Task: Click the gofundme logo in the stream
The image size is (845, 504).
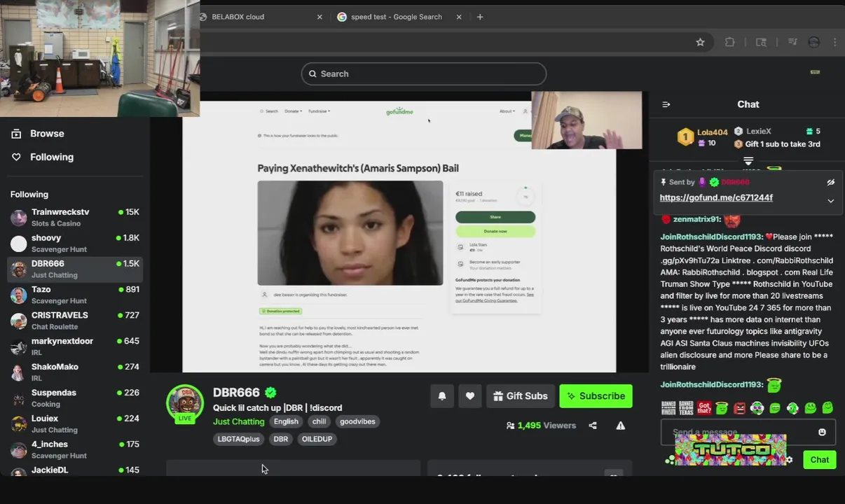Action: (399, 111)
